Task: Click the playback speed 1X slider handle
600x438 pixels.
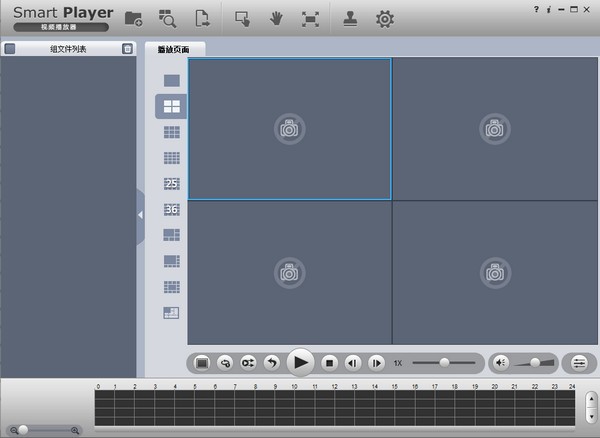Action: pyautogui.click(x=444, y=362)
